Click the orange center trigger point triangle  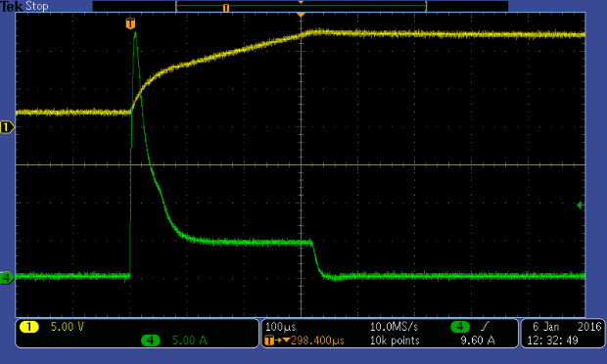(301, 15)
